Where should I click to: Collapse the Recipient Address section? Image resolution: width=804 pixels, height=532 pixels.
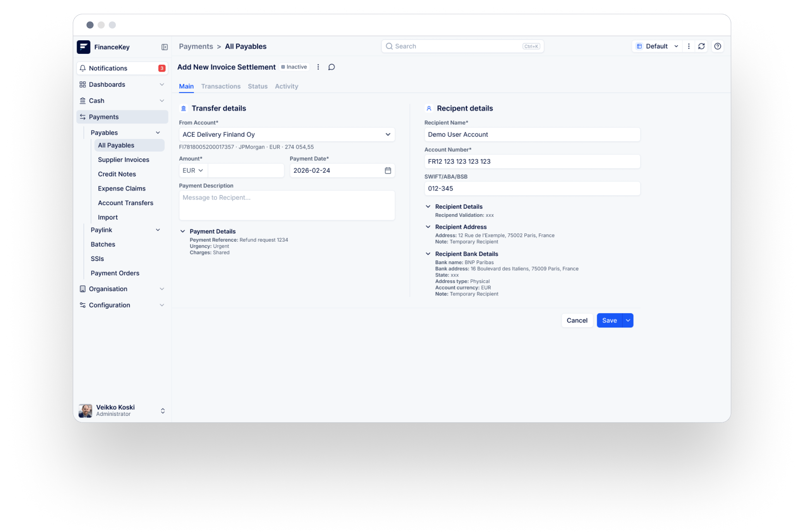(428, 227)
